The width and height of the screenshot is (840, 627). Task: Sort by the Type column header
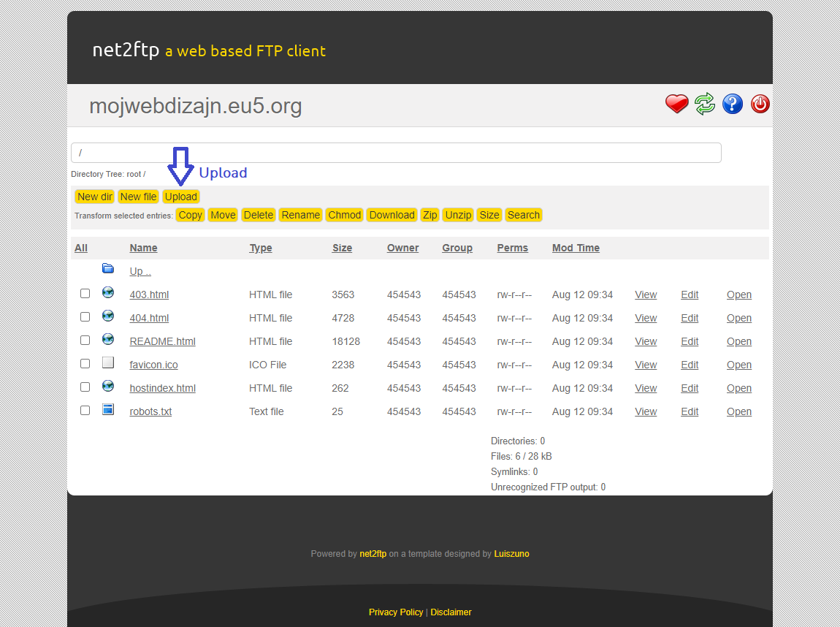260,248
